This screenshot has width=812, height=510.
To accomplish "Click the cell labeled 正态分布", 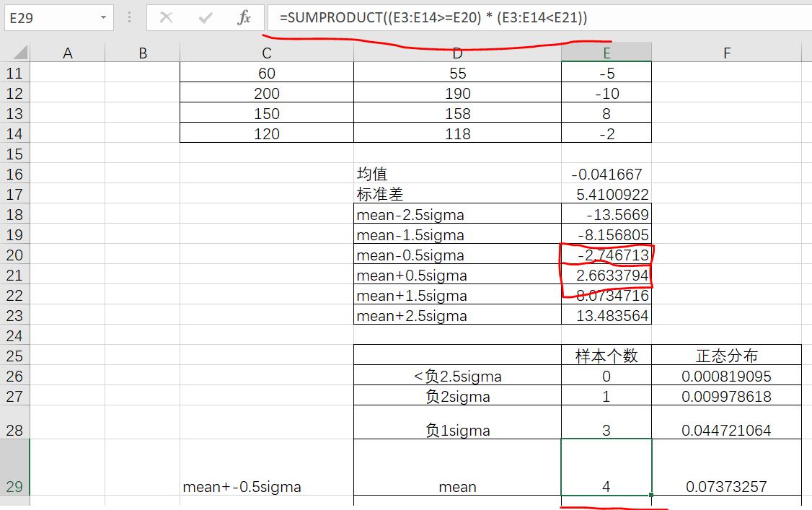I will point(726,356).
